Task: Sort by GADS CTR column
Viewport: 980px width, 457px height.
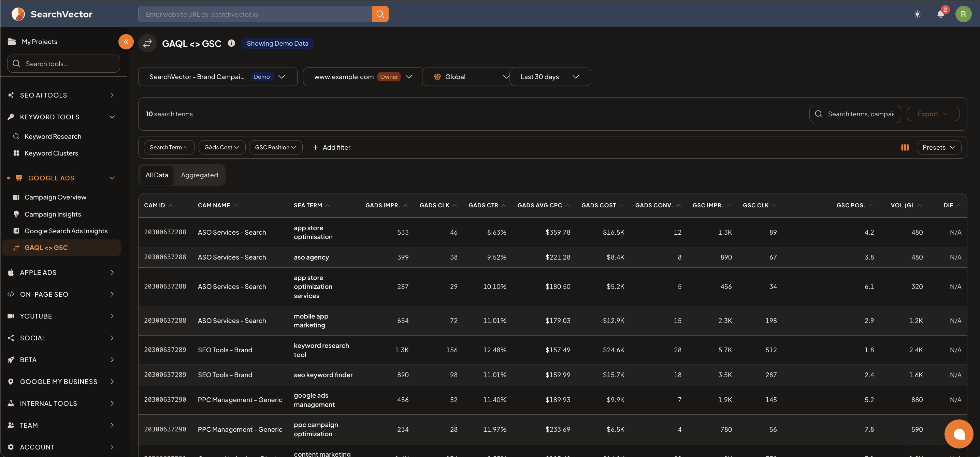Action: 487,205
